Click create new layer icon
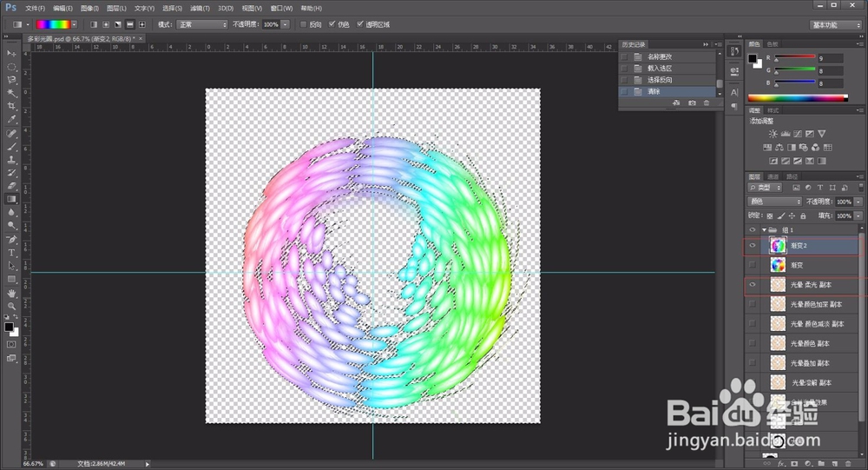This screenshot has width=868, height=470. click(x=835, y=463)
